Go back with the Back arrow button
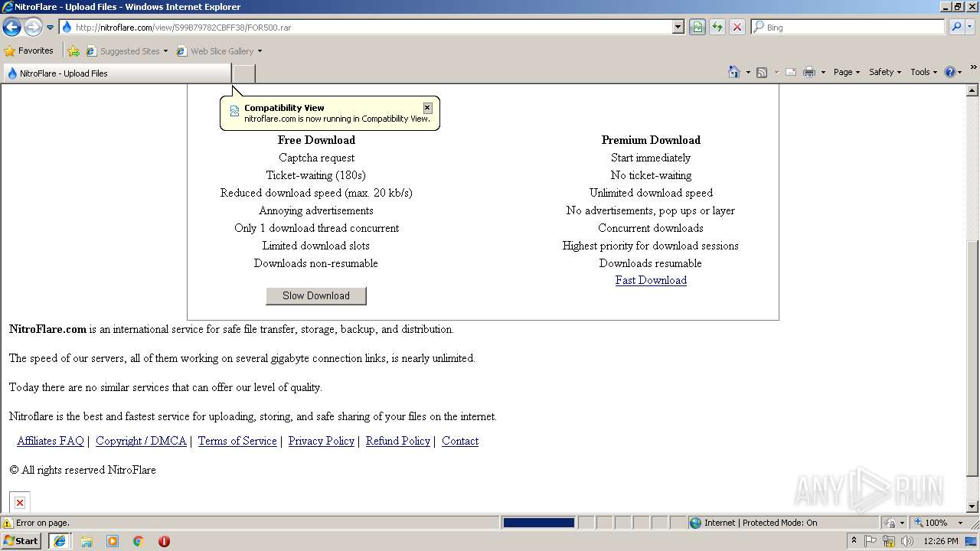The height and width of the screenshot is (551, 980). 11,28
